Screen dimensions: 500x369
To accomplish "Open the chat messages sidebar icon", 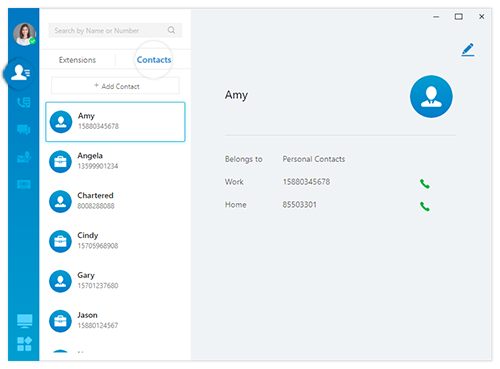I will coord(24,129).
